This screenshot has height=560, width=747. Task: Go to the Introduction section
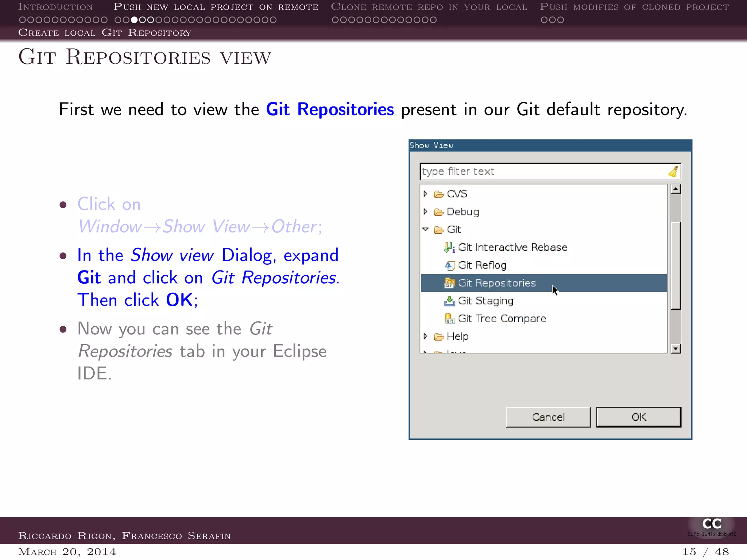coord(56,7)
